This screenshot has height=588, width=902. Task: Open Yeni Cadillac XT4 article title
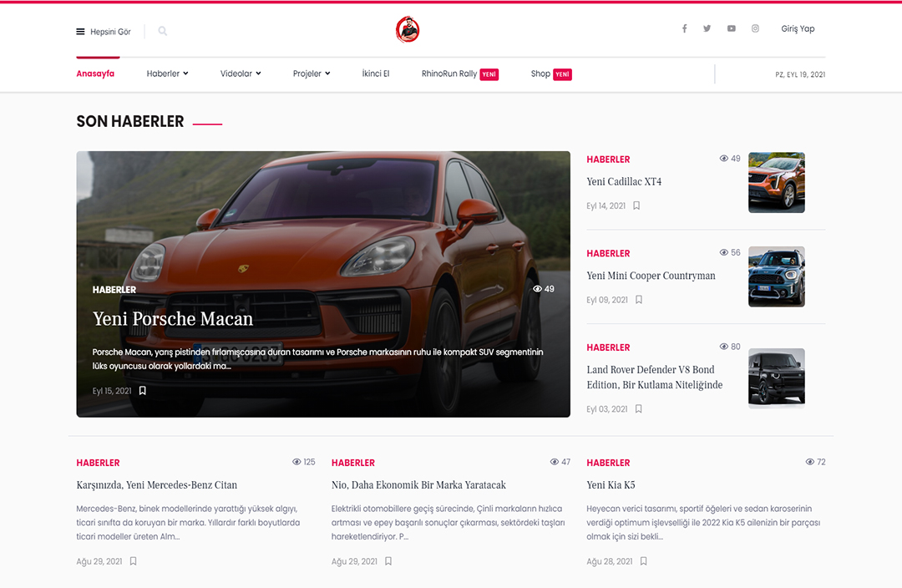[624, 182]
